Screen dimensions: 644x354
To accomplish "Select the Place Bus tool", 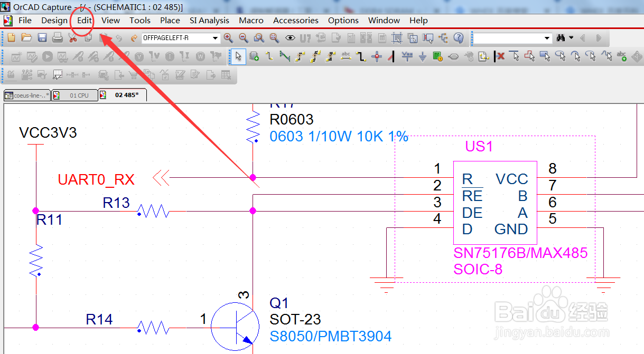I will point(361,56).
